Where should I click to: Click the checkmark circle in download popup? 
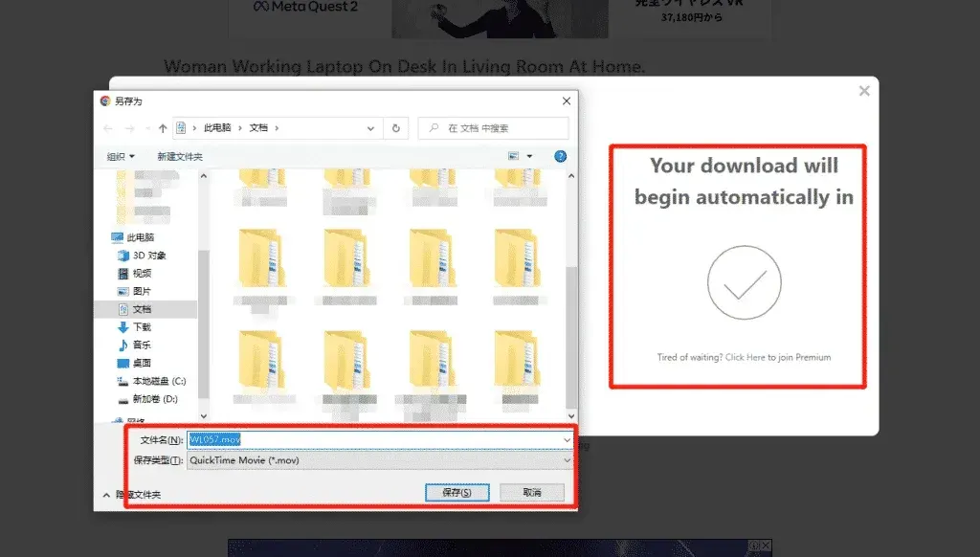coord(745,282)
